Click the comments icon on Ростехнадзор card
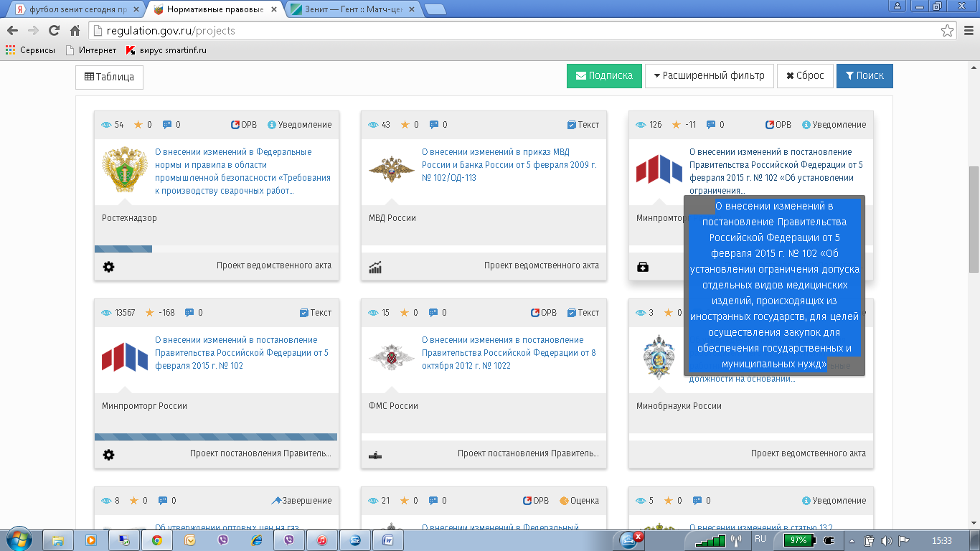 167,125
